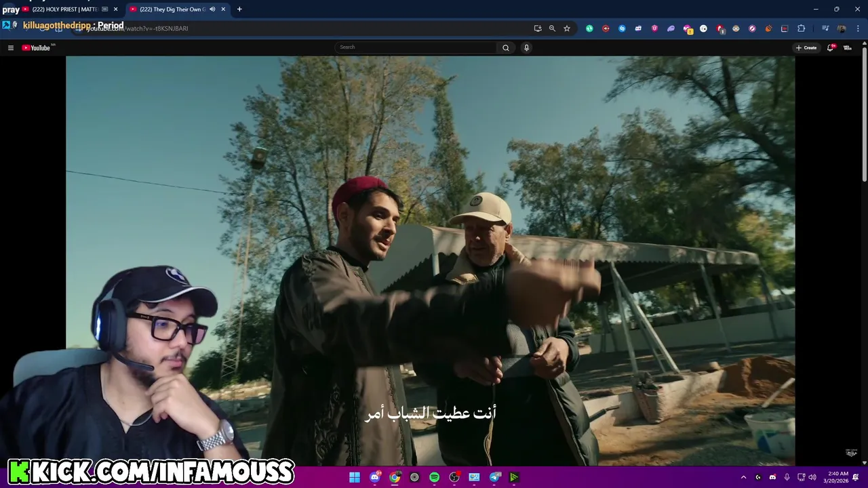Open Spotify from the taskbar
This screenshot has height=488, width=868.
(x=434, y=477)
